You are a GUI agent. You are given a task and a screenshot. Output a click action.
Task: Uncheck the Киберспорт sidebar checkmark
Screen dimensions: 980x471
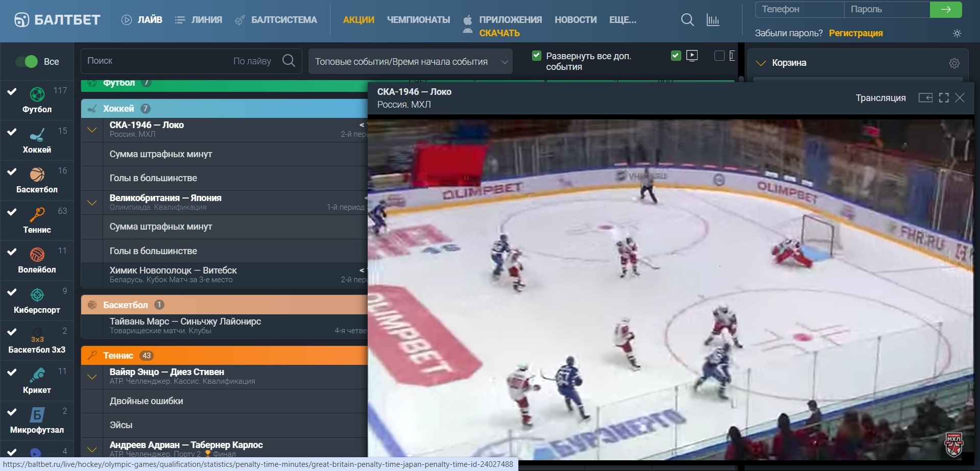[x=12, y=292]
